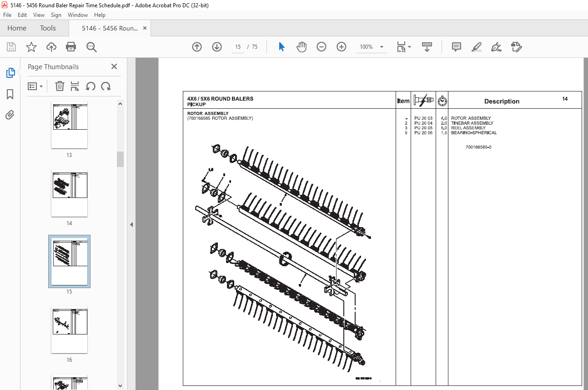Click 'BEARING-SPHERICAL' description text

point(474,133)
